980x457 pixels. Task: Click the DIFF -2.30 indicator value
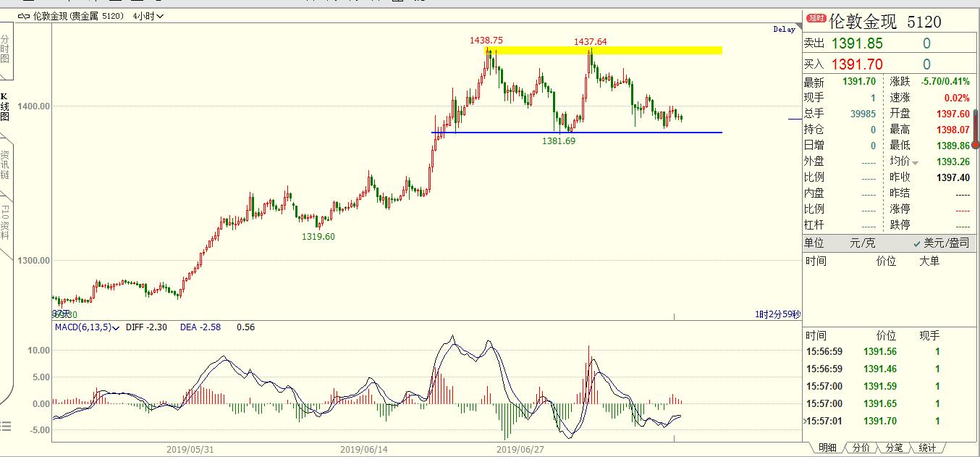coord(147,327)
